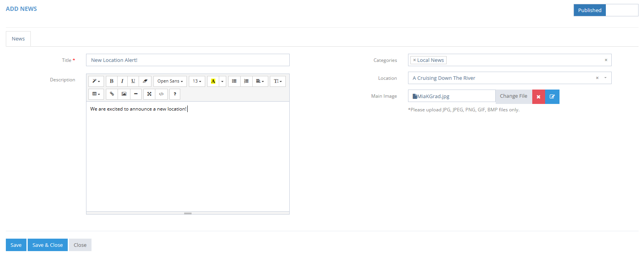The height and width of the screenshot is (255, 644).
Task: Open the font size 13 dropdown
Action: pos(197,81)
